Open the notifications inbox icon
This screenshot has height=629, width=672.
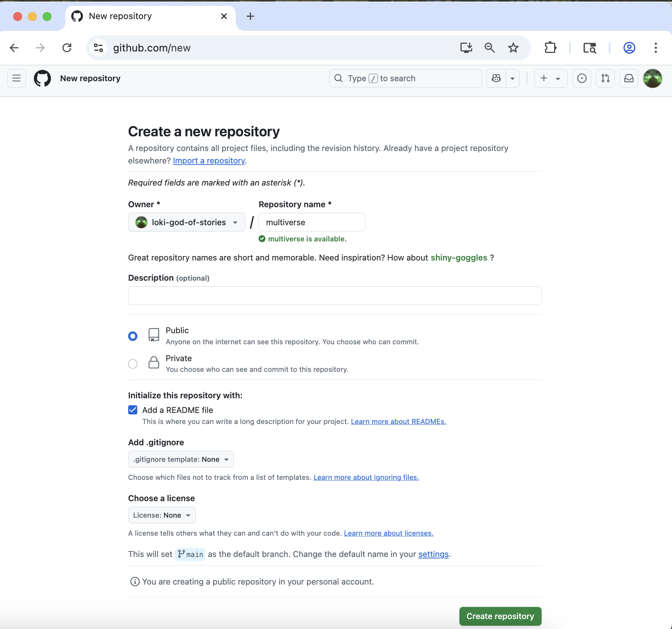click(629, 78)
